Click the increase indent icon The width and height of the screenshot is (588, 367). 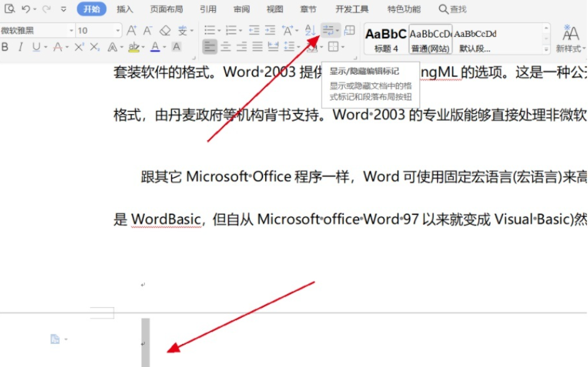click(x=269, y=31)
